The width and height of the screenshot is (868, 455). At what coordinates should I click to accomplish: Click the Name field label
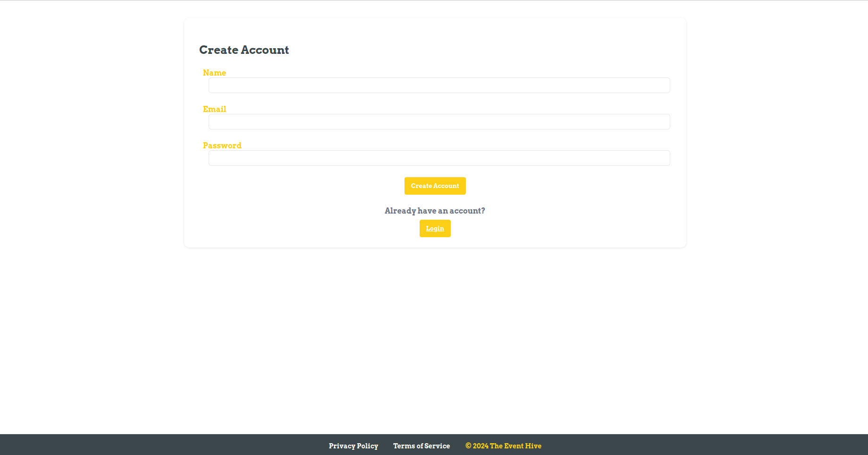tap(214, 73)
